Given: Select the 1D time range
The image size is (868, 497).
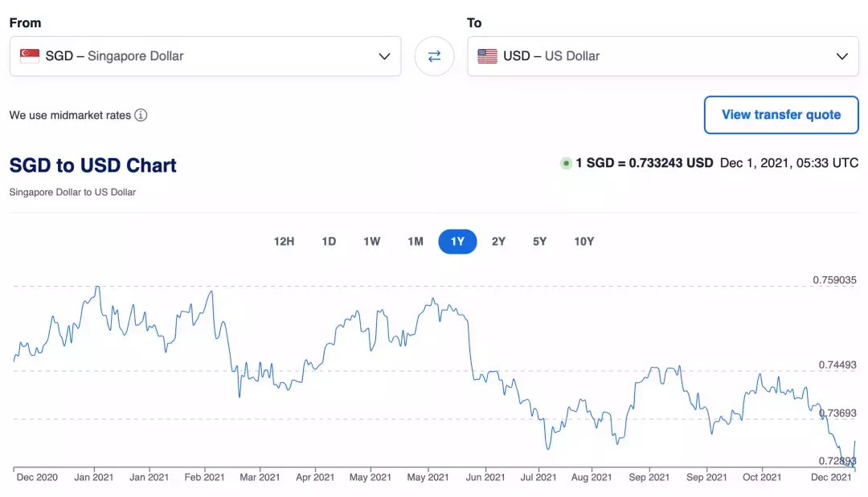Looking at the screenshot, I should tap(329, 242).
